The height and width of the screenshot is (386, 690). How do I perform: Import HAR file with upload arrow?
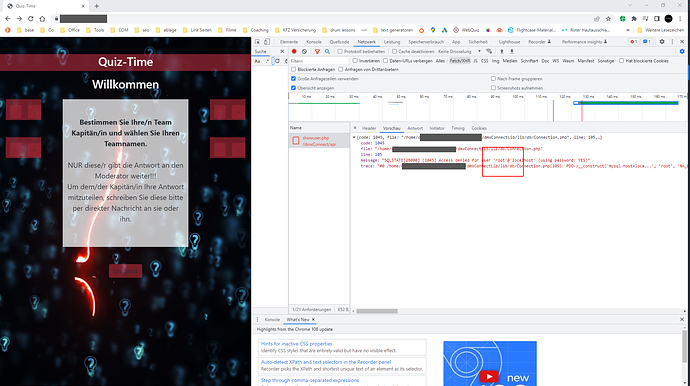502,51
